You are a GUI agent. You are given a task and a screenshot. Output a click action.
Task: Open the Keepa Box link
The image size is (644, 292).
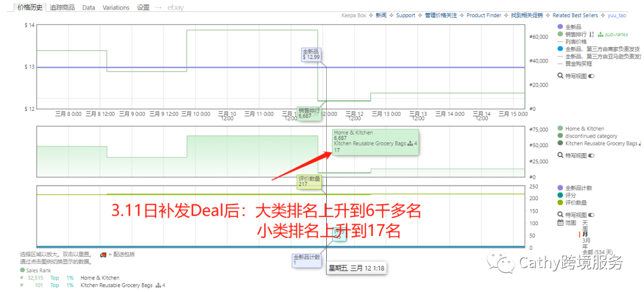[354, 15]
